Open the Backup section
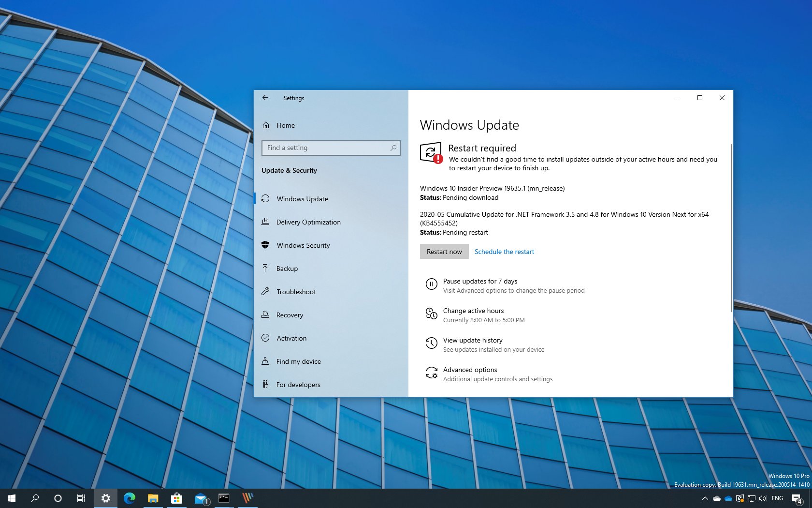The width and height of the screenshot is (812, 508). 287,269
